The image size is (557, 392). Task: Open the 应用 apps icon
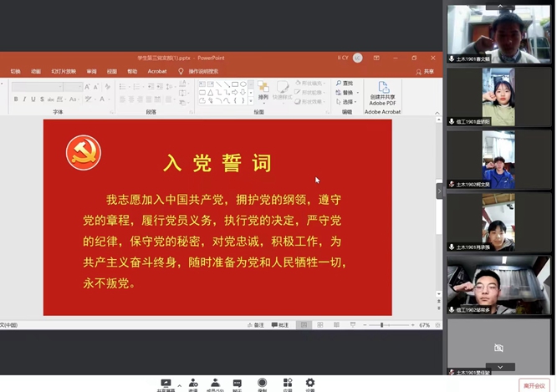[287, 383]
